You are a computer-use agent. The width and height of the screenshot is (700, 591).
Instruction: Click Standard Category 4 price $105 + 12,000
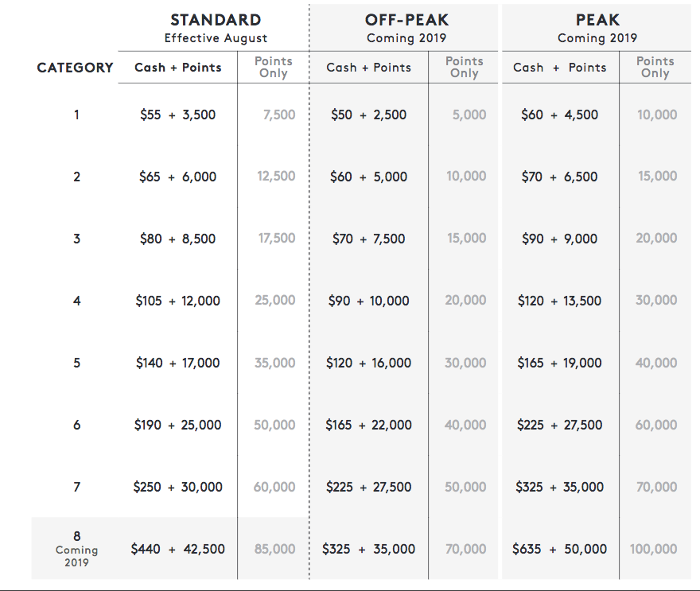(x=177, y=301)
